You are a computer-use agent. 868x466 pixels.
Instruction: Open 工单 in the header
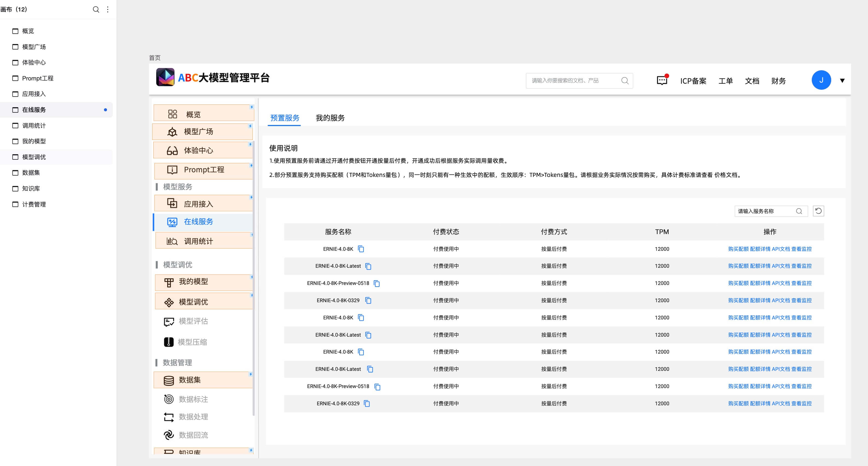(725, 81)
